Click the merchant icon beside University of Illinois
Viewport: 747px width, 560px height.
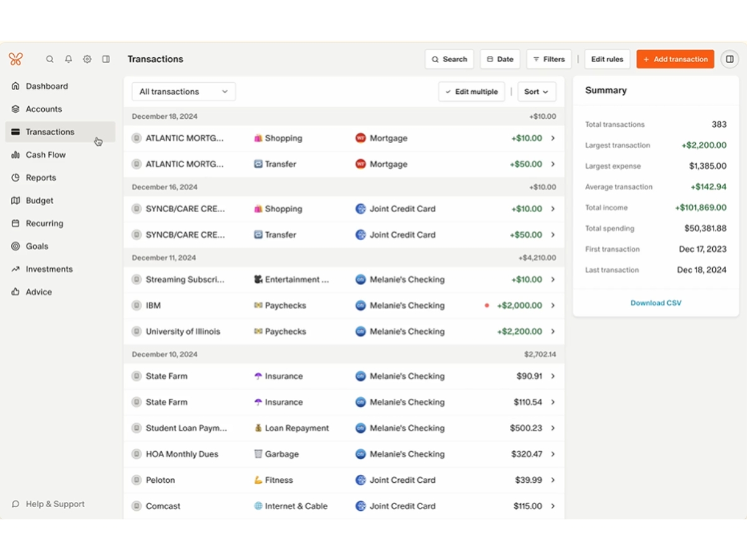[x=136, y=332]
